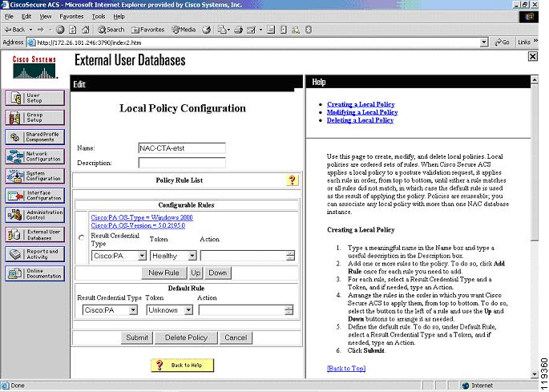Open the Search pane from toolbar

click(x=111, y=30)
